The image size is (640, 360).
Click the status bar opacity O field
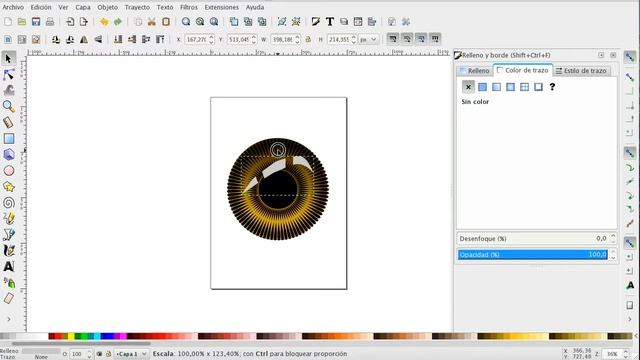pos(77,354)
